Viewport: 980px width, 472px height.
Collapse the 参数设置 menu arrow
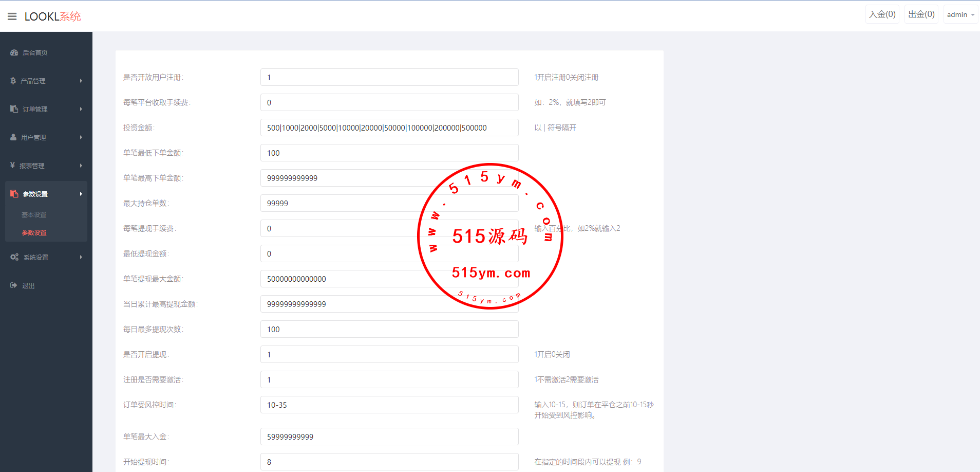tap(81, 194)
